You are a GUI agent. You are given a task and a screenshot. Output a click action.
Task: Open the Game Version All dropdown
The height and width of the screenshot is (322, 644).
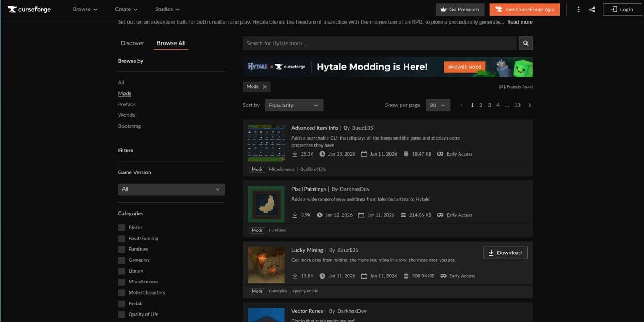171,189
